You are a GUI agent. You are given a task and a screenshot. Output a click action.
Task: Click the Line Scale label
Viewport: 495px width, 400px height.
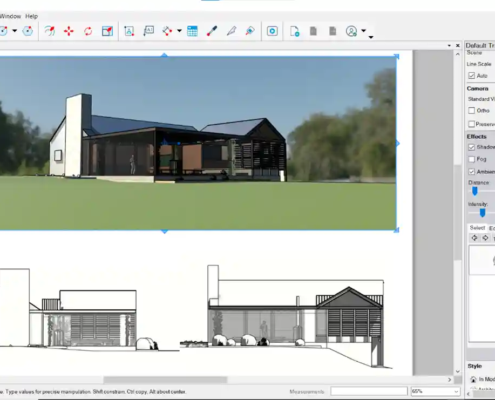pos(479,64)
